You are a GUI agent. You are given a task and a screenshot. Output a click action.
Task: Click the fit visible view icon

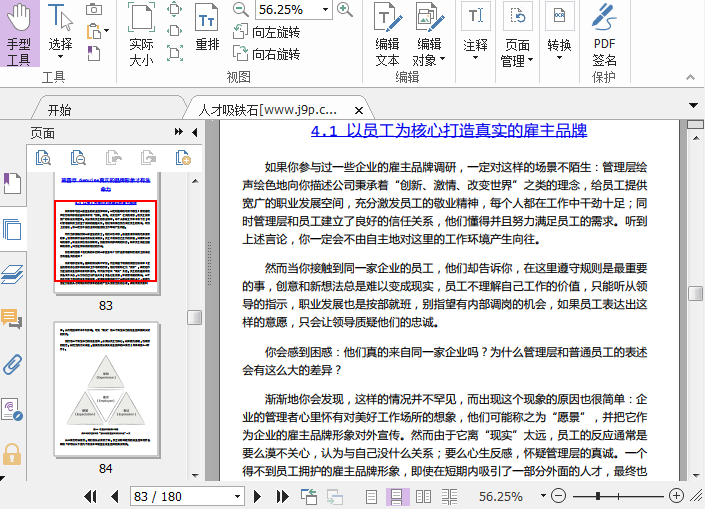[174, 53]
